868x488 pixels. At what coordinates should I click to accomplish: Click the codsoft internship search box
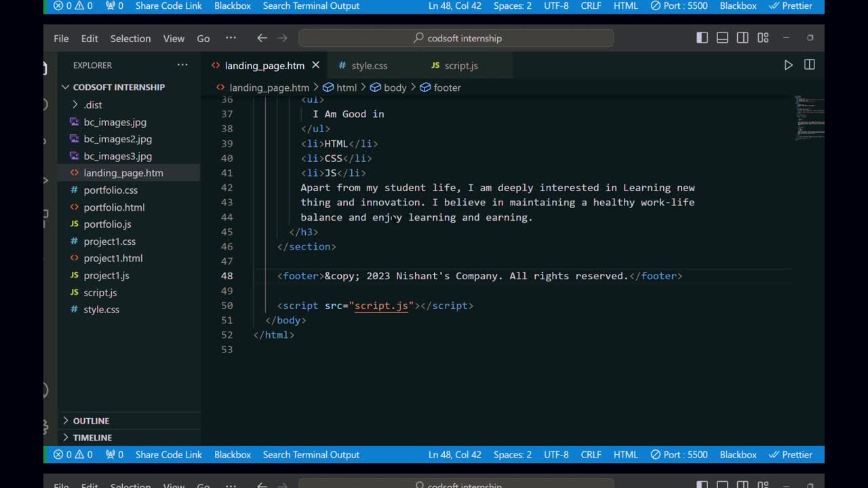(456, 38)
